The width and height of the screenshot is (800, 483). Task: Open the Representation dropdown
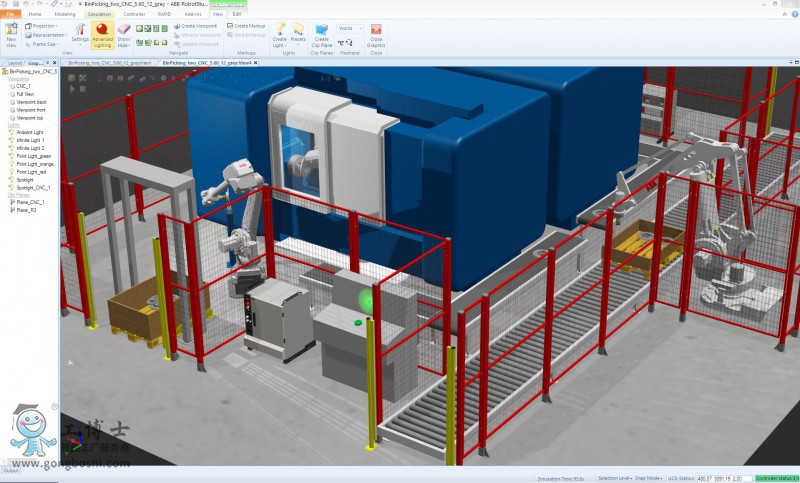[46, 35]
